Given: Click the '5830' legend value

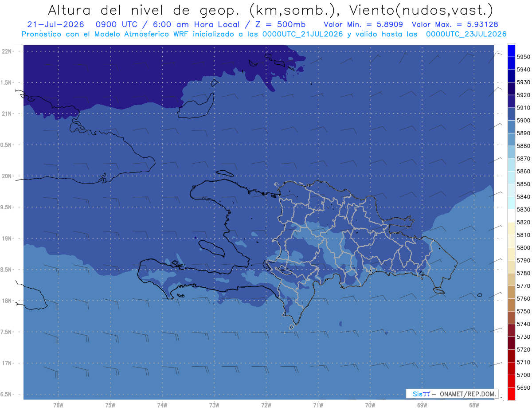Looking at the screenshot, I should [x=523, y=210].
